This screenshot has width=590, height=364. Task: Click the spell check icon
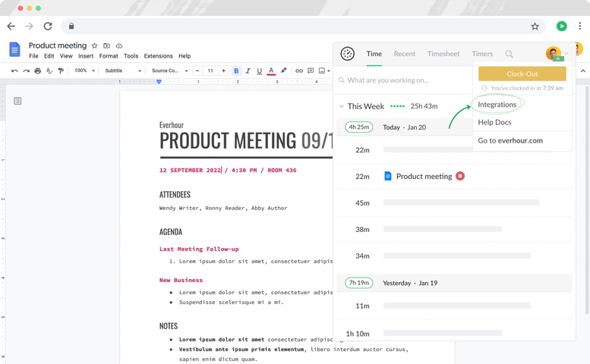pos(49,71)
